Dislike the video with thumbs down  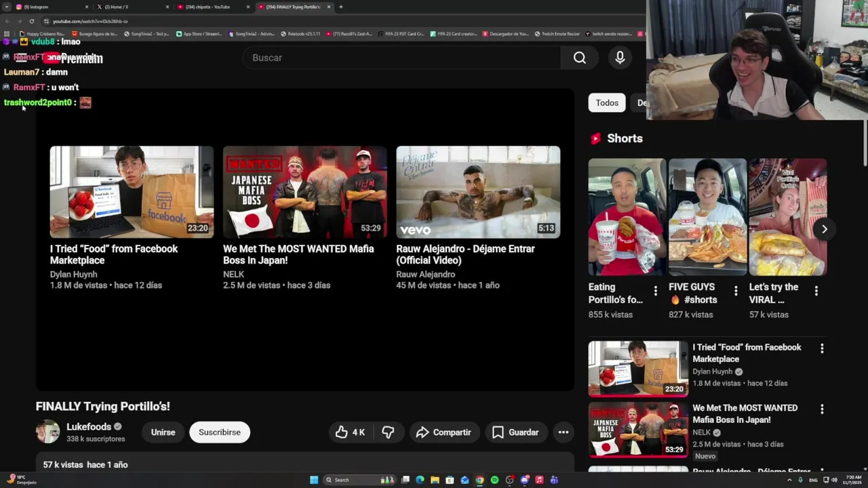(388, 432)
